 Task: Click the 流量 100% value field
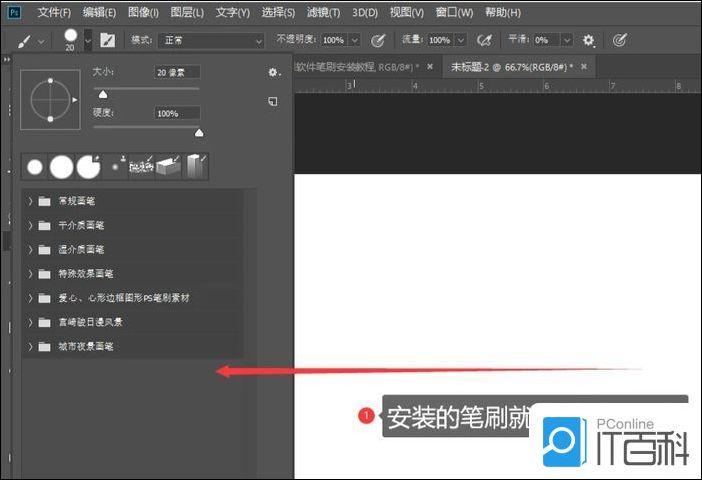pos(440,40)
